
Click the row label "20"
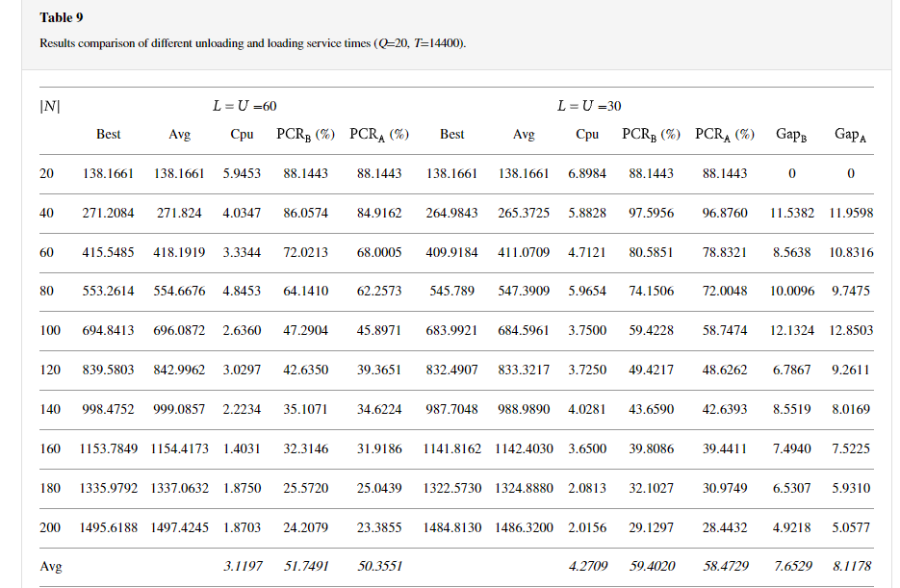[46, 173]
